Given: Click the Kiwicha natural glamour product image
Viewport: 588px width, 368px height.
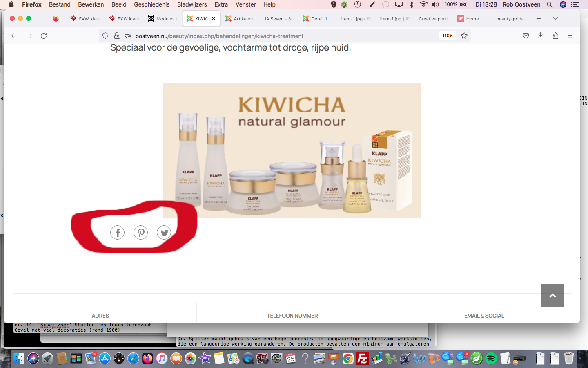Looking at the screenshot, I should tap(292, 150).
